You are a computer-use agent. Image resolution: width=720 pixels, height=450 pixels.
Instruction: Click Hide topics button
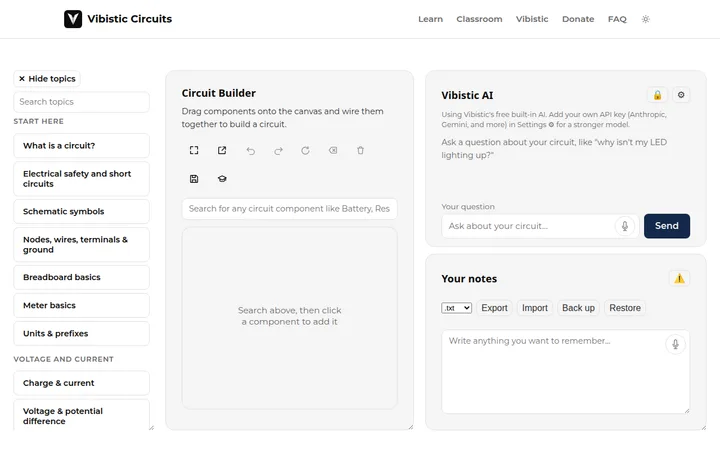[x=47, y=79]
